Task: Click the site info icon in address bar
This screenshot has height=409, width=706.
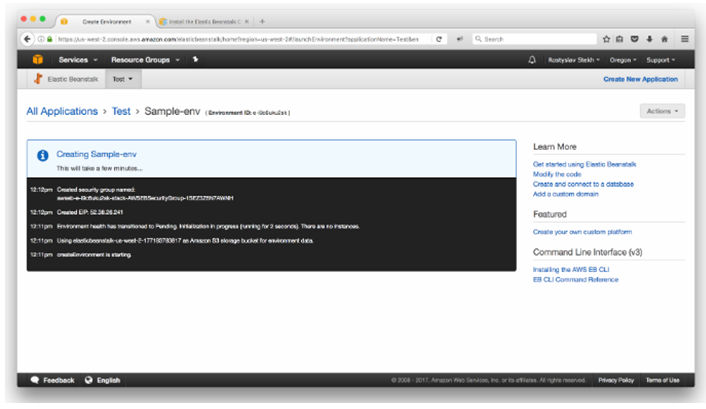Action: tap(41, 39)
